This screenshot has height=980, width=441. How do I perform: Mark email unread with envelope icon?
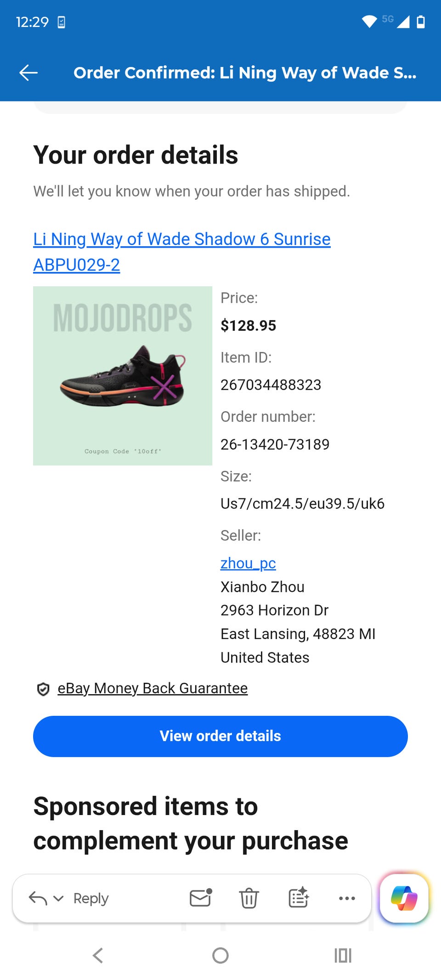click(200, 898)
